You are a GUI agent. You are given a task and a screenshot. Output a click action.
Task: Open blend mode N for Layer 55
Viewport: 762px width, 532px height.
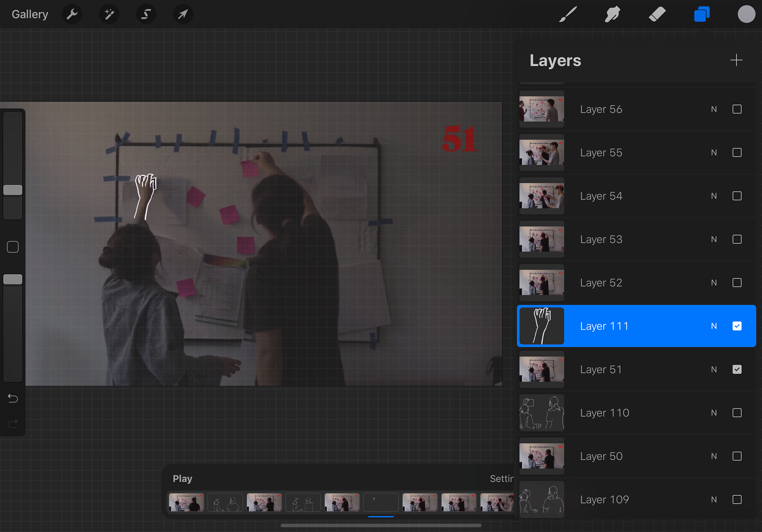[714, 153]
